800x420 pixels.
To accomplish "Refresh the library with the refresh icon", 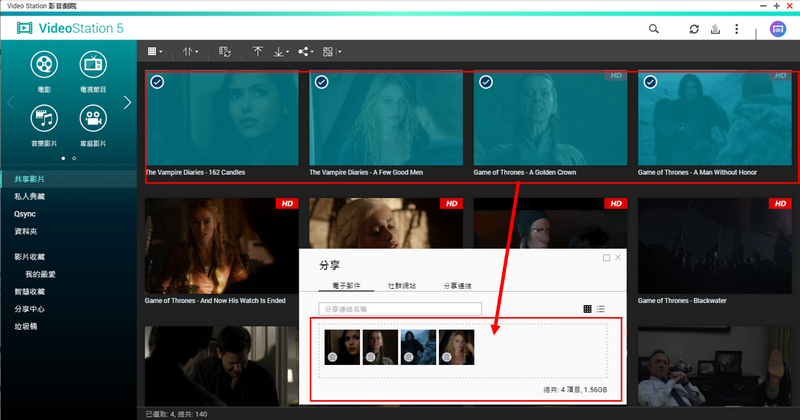I will point(694,29).
